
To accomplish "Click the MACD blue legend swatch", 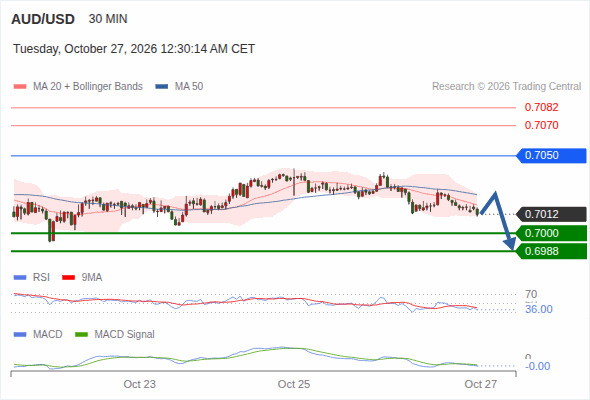I will [x=20, y=335].
